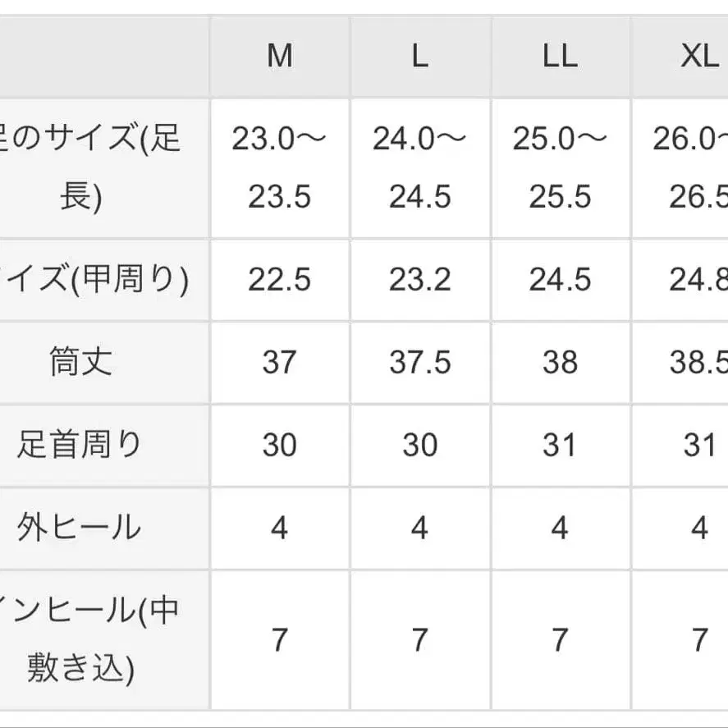Select the 23.2 instep value for L
The height and width of the screenshot is (728, 728).
pyautogui.click(x=419, y=280)
